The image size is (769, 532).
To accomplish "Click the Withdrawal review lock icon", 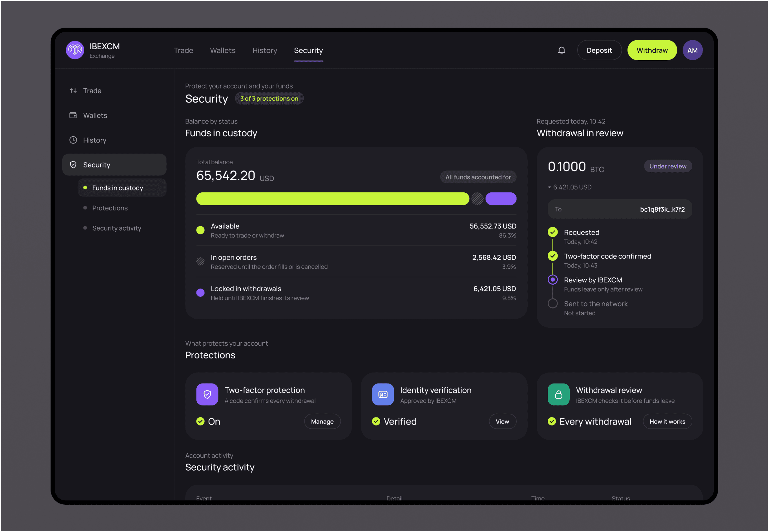I will pyautogui.click(x=559, y=394).
